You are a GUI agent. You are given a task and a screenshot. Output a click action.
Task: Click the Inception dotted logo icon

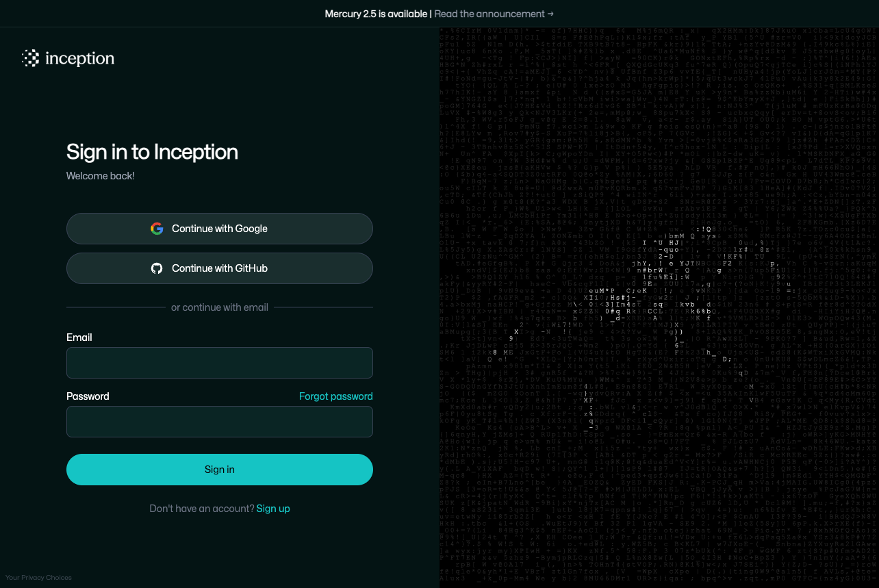[x=30, y=58]
